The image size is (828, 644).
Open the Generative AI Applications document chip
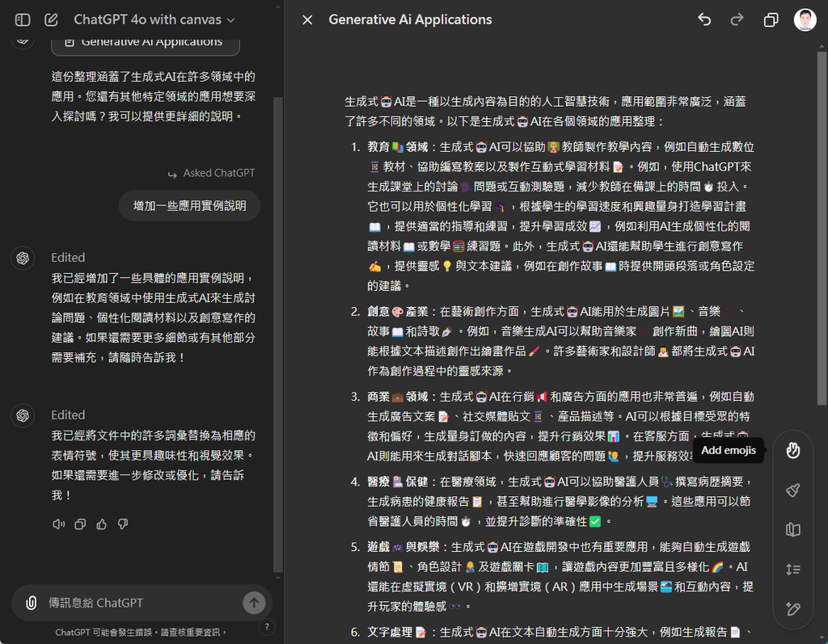point(146,45)
